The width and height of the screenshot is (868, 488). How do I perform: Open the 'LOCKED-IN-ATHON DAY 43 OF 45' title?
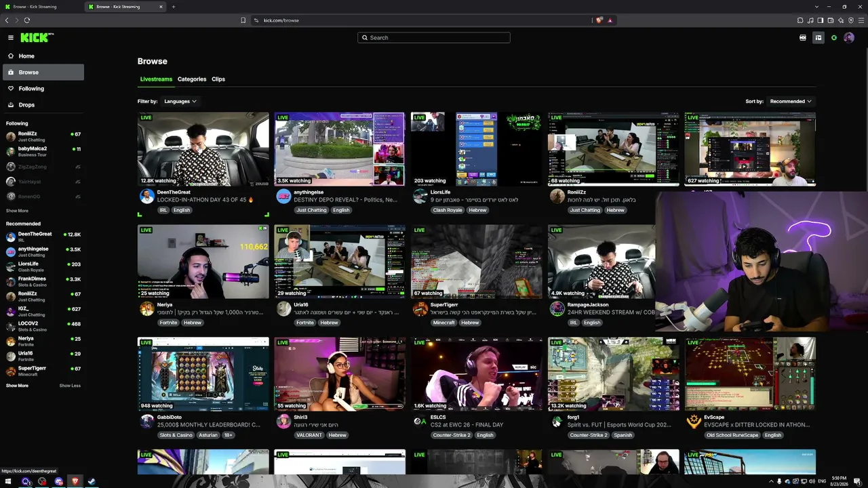(205, 200)
